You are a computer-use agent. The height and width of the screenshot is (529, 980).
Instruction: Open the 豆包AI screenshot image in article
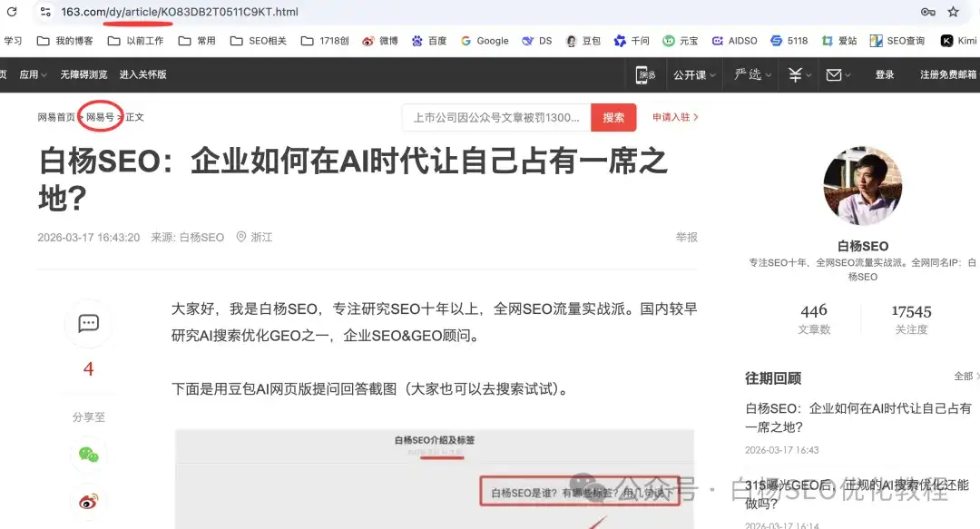pyautogui.click(x=435, y=479)
